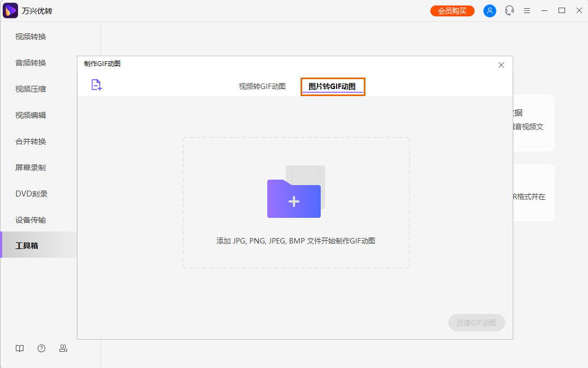This screenshot has height=368, width=588.
Task: Open the help question mark icon
Action: [41, 348]
